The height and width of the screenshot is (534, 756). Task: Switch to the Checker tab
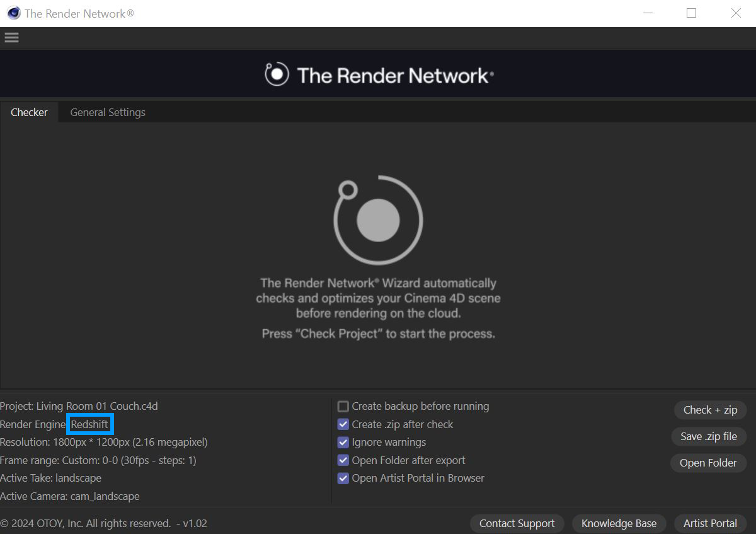pos(29,112)
